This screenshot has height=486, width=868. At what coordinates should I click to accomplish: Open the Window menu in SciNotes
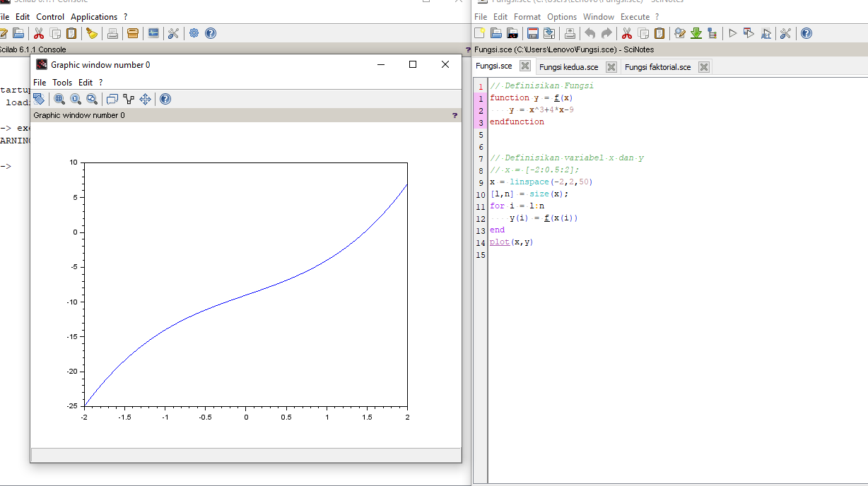click(599, 16)
